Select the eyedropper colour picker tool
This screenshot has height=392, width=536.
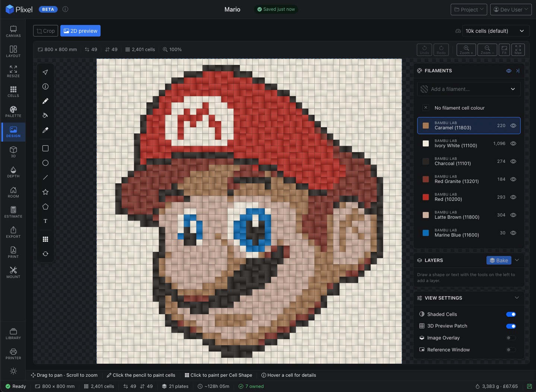coord(45,130)
